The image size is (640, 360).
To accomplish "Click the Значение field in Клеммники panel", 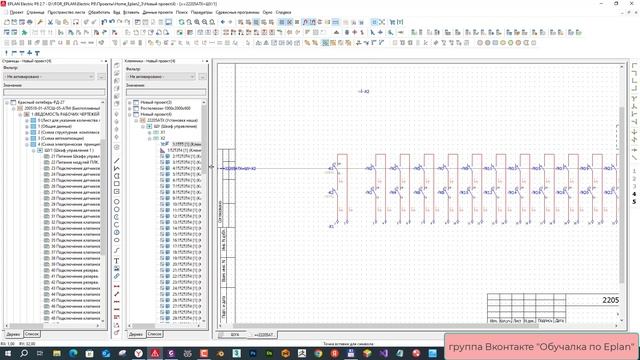I will coord(166,92).
